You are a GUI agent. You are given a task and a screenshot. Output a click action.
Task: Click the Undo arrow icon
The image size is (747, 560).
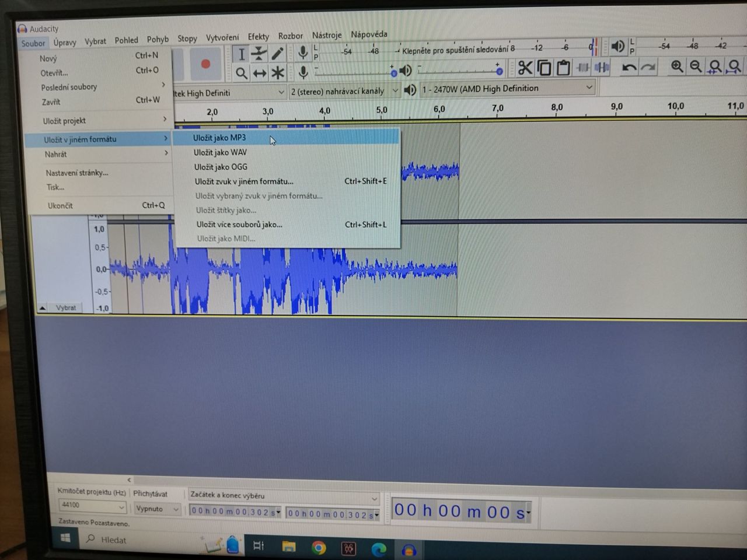tap(629, 67)
